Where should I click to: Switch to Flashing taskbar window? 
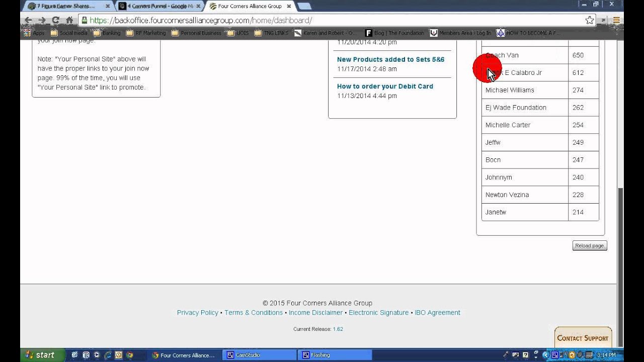click(335, 355)
